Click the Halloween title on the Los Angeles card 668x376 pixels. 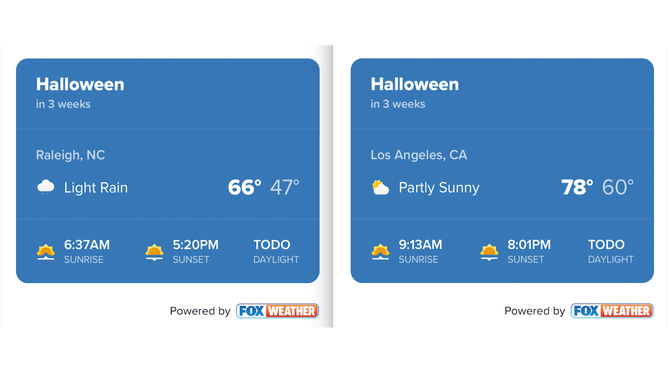(x=415, y=84)
